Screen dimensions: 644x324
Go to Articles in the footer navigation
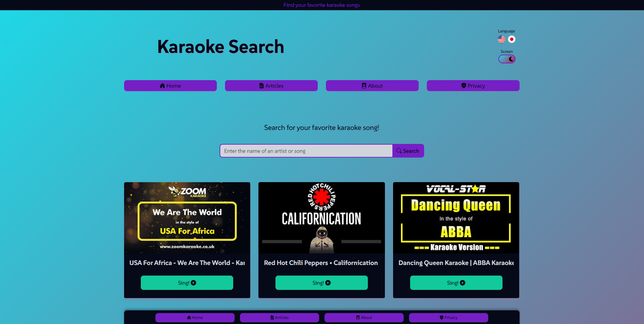tap(280, 318)
